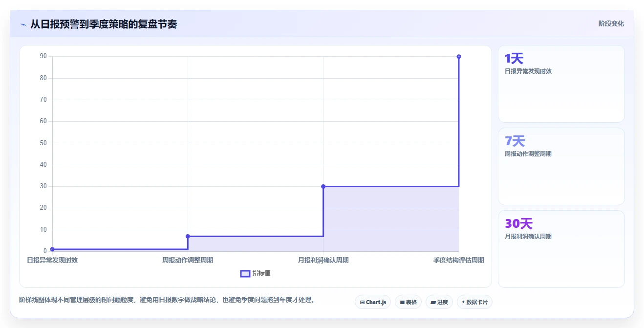Click the y-axis value 10
Viewport: 644px width, 328px height.
[43, 229]
